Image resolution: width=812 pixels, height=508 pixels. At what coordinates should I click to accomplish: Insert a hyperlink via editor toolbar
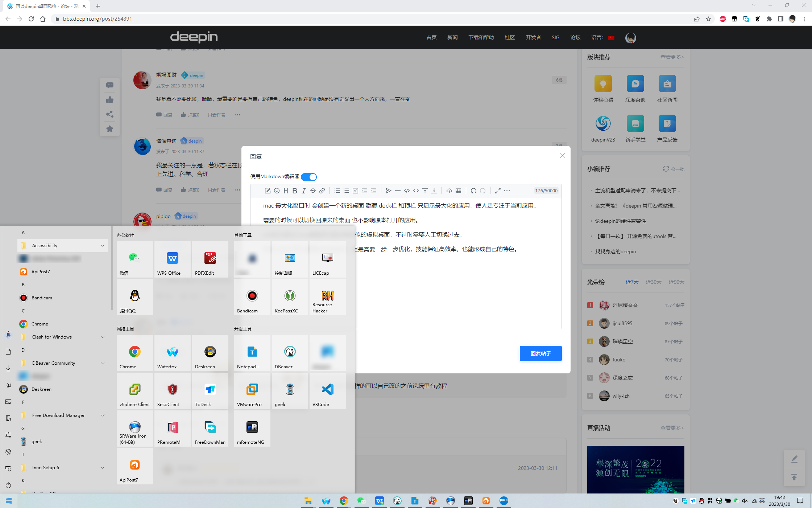(322, 190)
